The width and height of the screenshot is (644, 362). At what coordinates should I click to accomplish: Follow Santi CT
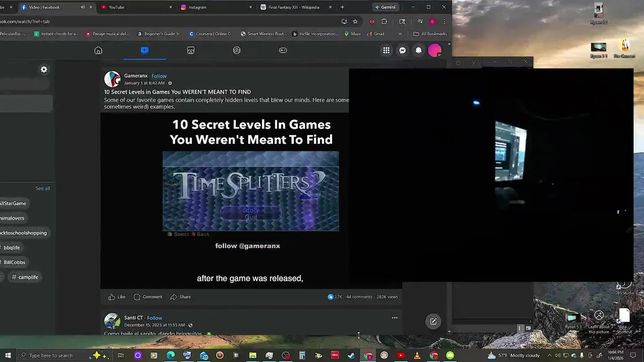(x=154, y=318)
